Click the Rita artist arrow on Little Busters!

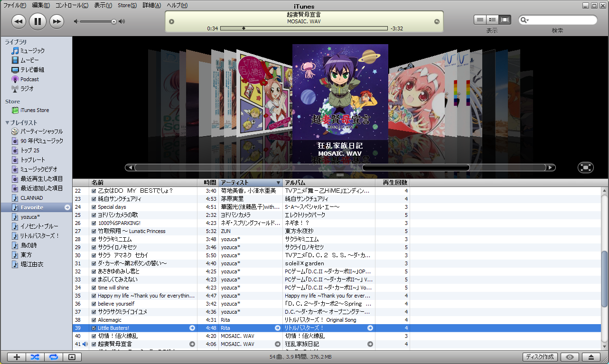278,328
